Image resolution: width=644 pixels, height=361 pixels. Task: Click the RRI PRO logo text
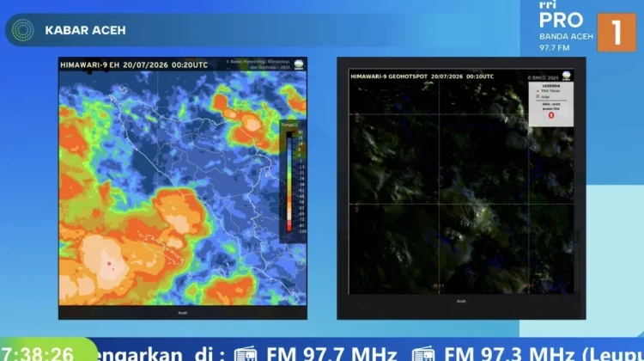pyautogui.click(x=561, y=15)
